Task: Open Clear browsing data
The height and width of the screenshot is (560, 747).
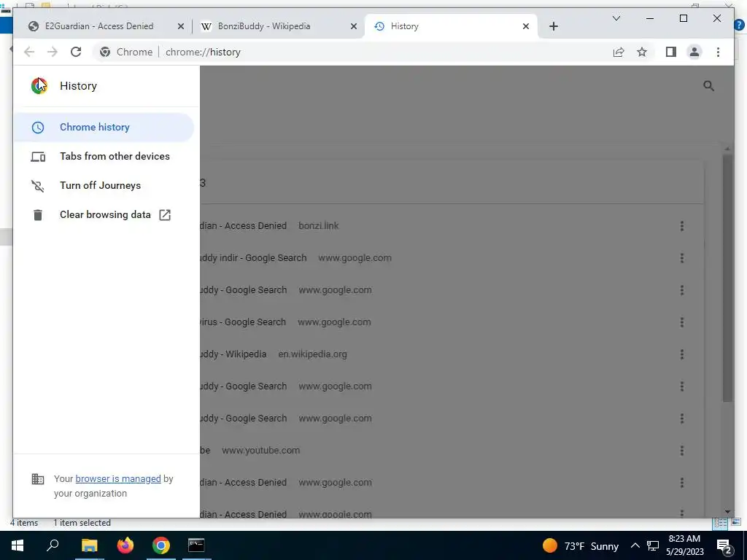Action: coord(104,215)
